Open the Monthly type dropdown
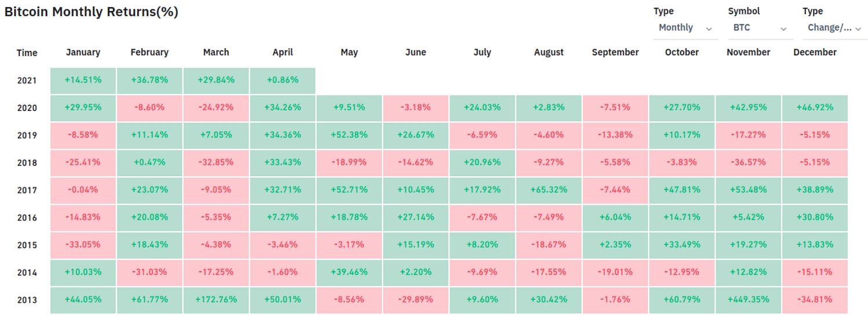 (x=684, y=28)
